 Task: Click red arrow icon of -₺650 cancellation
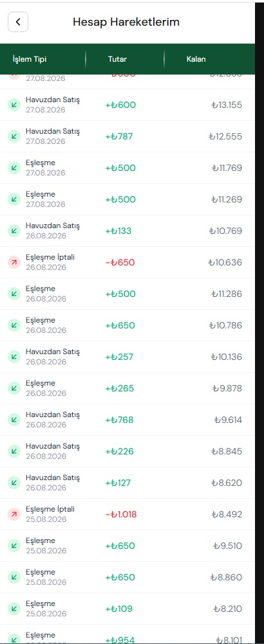pos(14,262)
